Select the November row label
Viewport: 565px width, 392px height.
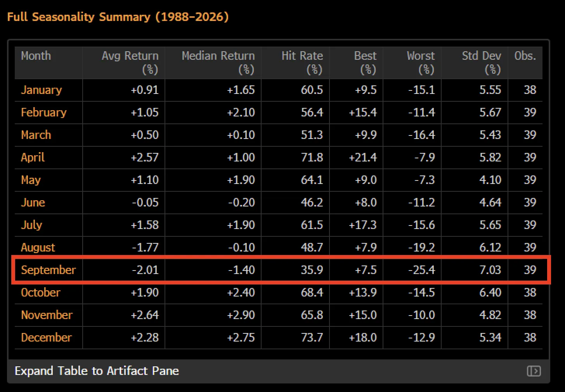click(47, 315)
